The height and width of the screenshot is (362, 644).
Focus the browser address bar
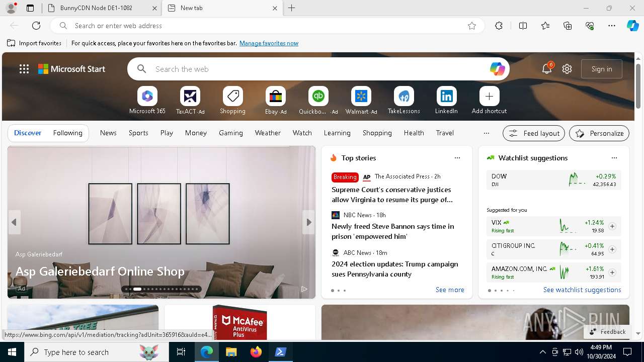267,26
